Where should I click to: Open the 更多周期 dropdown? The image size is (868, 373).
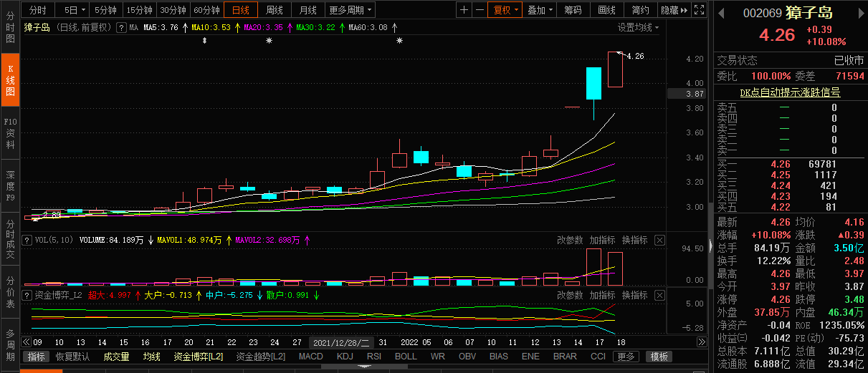point(350,10)
